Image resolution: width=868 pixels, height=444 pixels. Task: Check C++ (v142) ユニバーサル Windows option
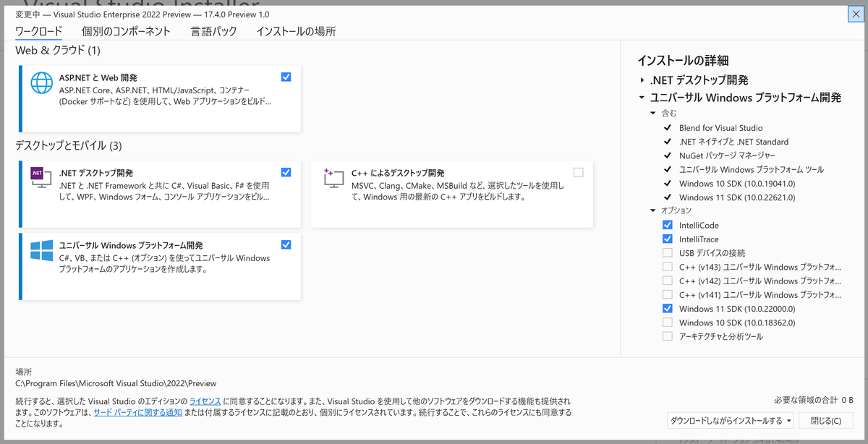click(x=667, y=281)
